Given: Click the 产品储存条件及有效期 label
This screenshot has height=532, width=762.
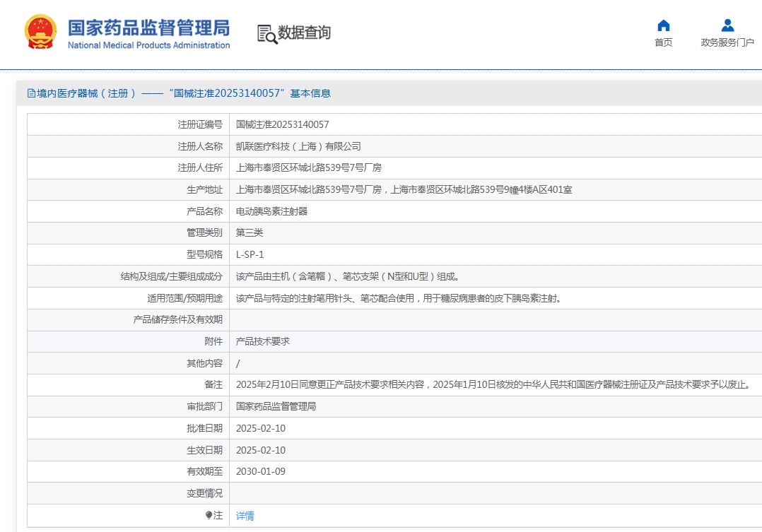Looking at the screenshot, I should pos(177,319).
